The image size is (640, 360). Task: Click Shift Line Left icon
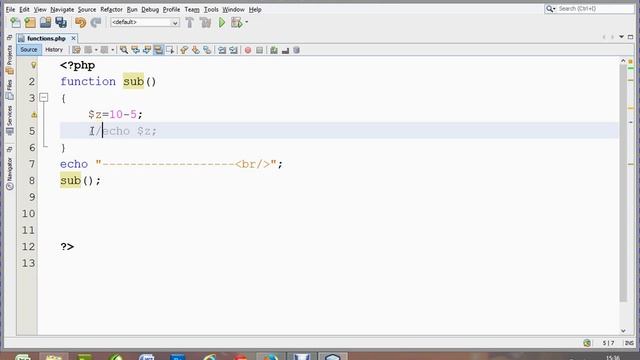(222, 50)
